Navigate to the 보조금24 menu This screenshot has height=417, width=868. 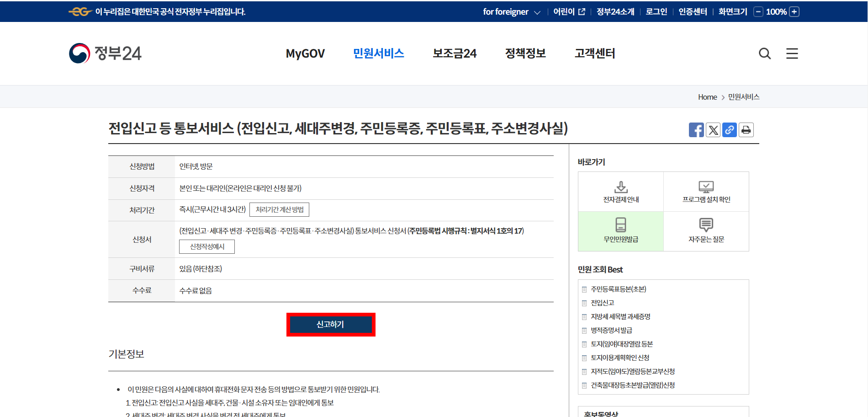(x=455, y=53)
